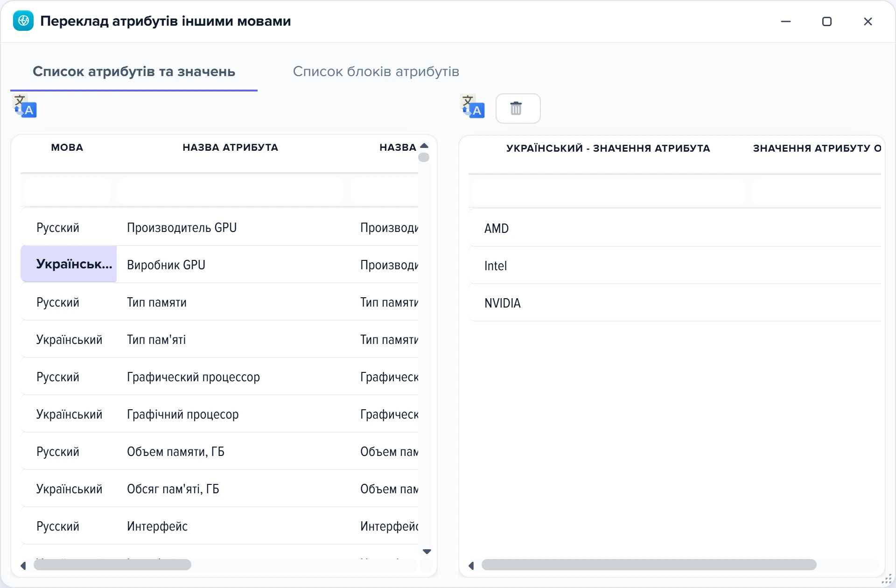Maximize the translation window
896x588 pixels.
827,21
